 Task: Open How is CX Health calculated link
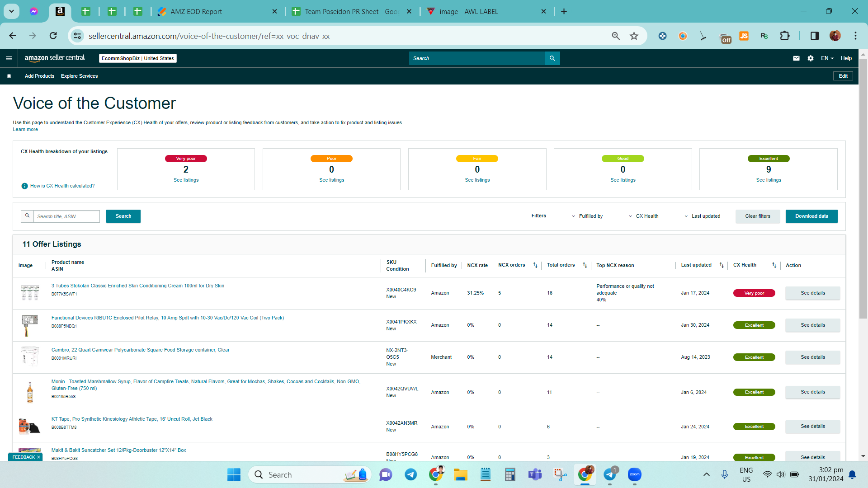[62, 186]
